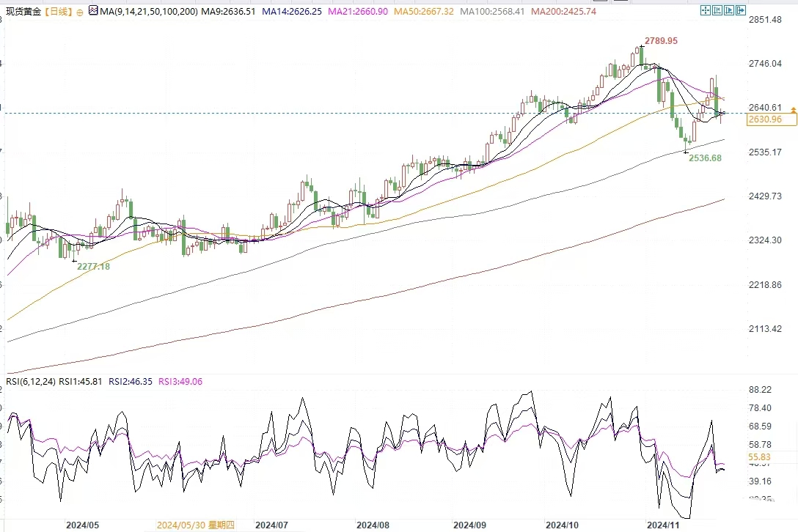Click the RSI axis label 58.78

tap(760, 445)
